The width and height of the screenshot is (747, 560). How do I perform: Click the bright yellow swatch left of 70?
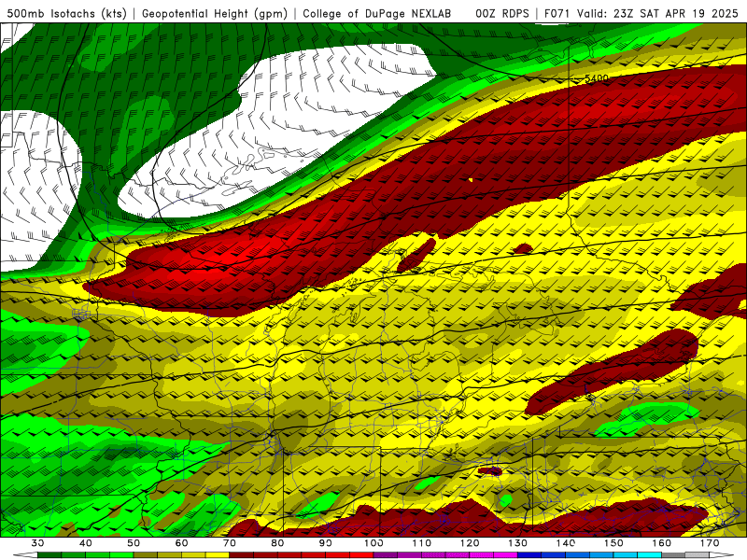[218, 555]
